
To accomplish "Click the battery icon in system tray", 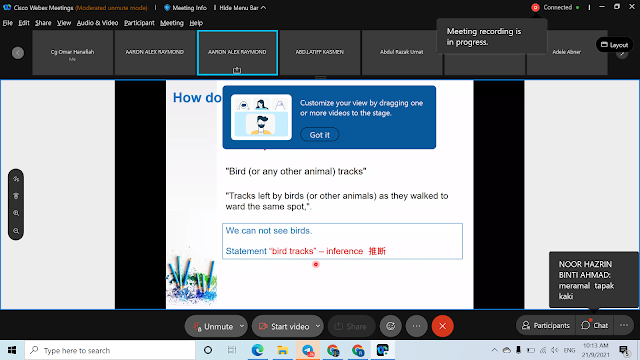I will pos(531,350).
